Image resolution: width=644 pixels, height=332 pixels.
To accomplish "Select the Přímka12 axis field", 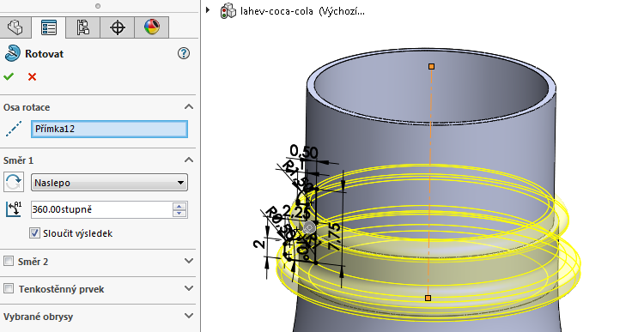I will 109,129.
